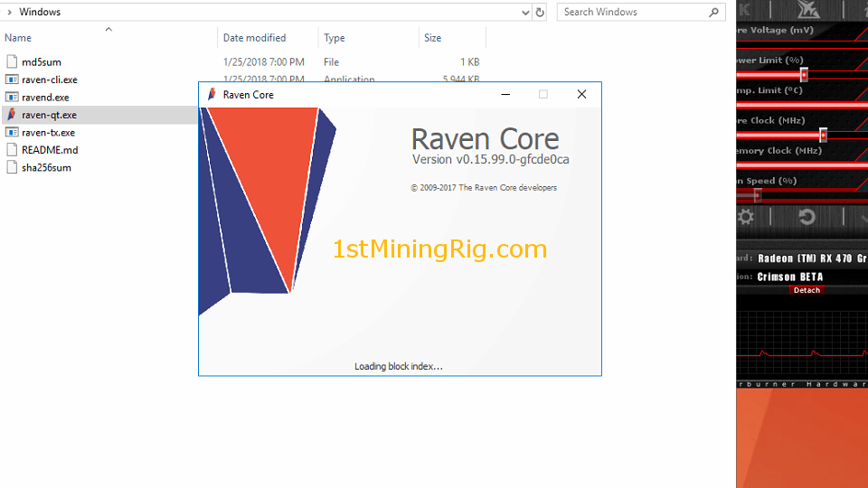Select the md5sum file icon
This screenshot has height=488, width=868.
[12, 62]
